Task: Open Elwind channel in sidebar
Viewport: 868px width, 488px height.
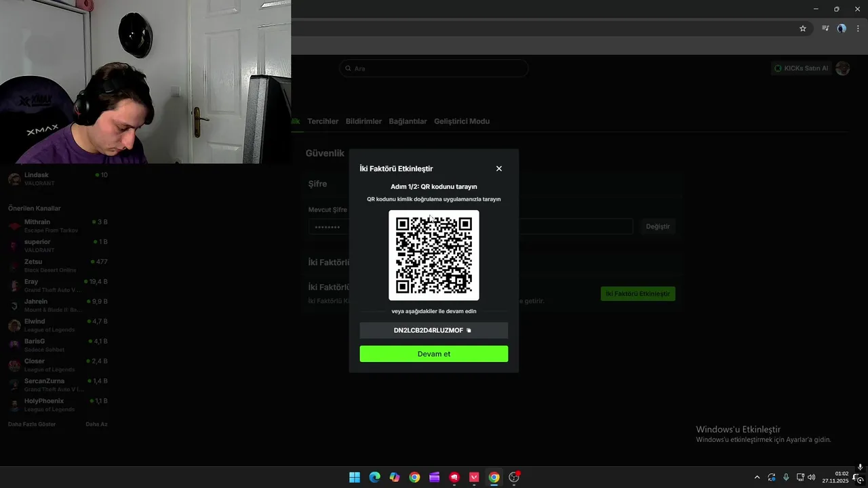Action: (x=58, y=325)
